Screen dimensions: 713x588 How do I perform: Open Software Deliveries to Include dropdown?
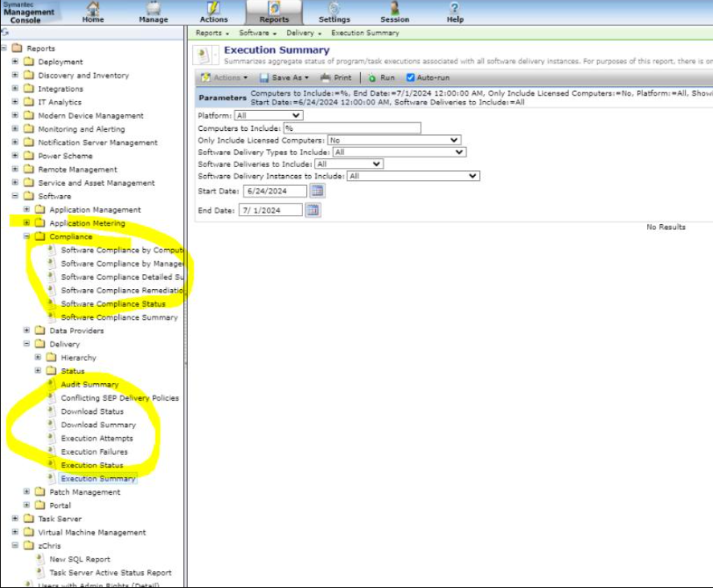click(349, 164)
